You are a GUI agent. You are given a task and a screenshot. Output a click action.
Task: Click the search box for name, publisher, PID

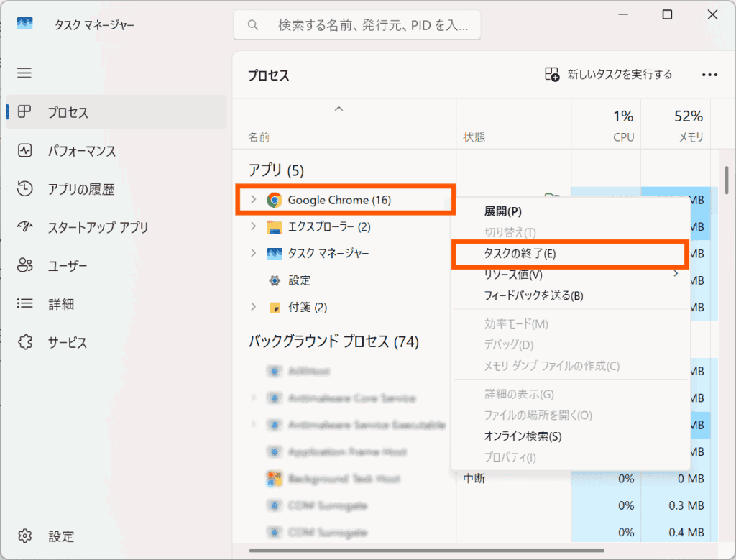[x=356, y=25]
